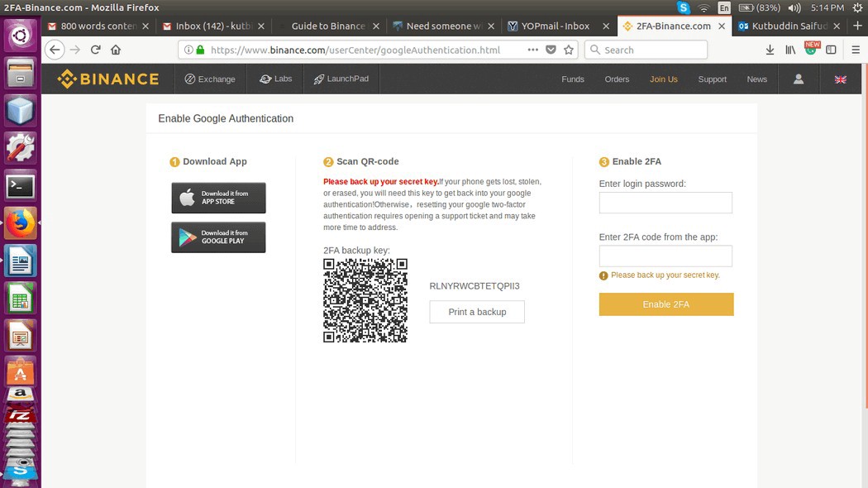
Task: Focus the 2FA code input field
Action: pos(665,256)
